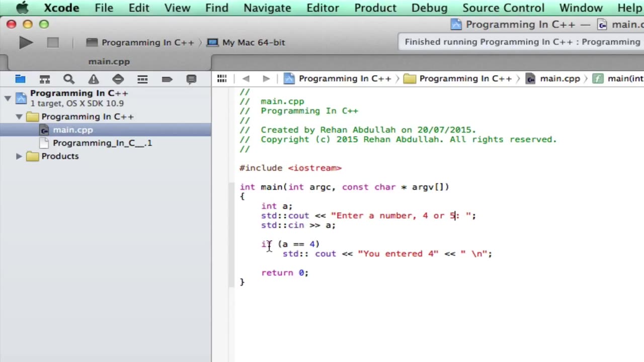Open the Project navigator folder icon
This screenshot has height=362, width=644.
click(20, 79)
